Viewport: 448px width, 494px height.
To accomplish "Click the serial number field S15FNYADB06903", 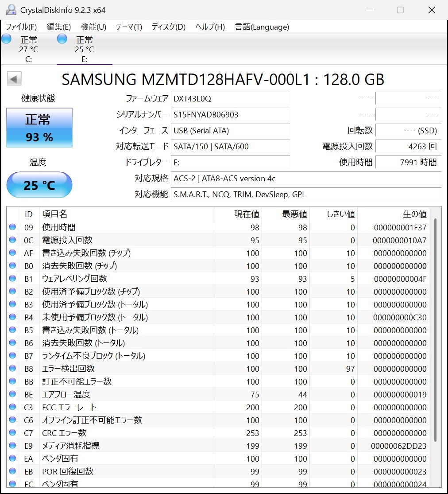I will (231, 114).
